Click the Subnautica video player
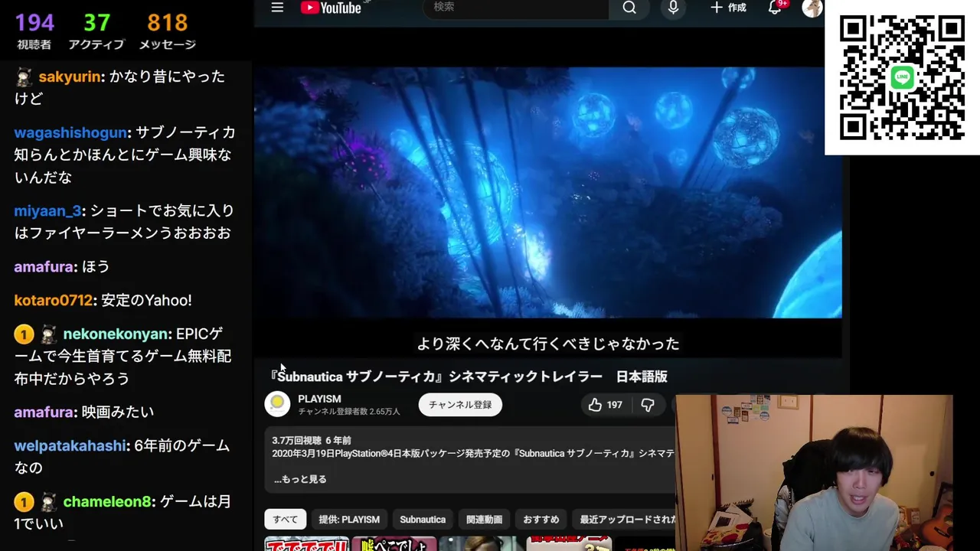The width and height of the screenshot is (980, 551). point(547,192)
